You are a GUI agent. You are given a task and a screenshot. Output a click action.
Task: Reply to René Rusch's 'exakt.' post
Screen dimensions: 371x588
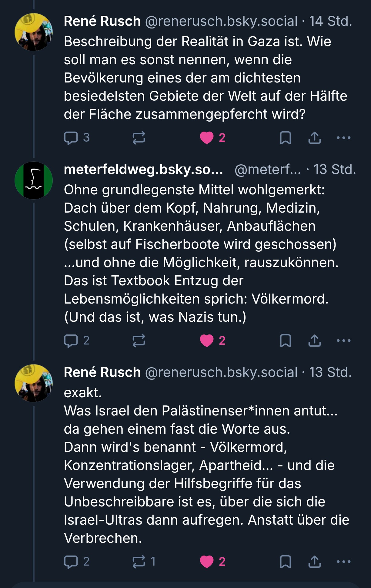coord(71,562)
